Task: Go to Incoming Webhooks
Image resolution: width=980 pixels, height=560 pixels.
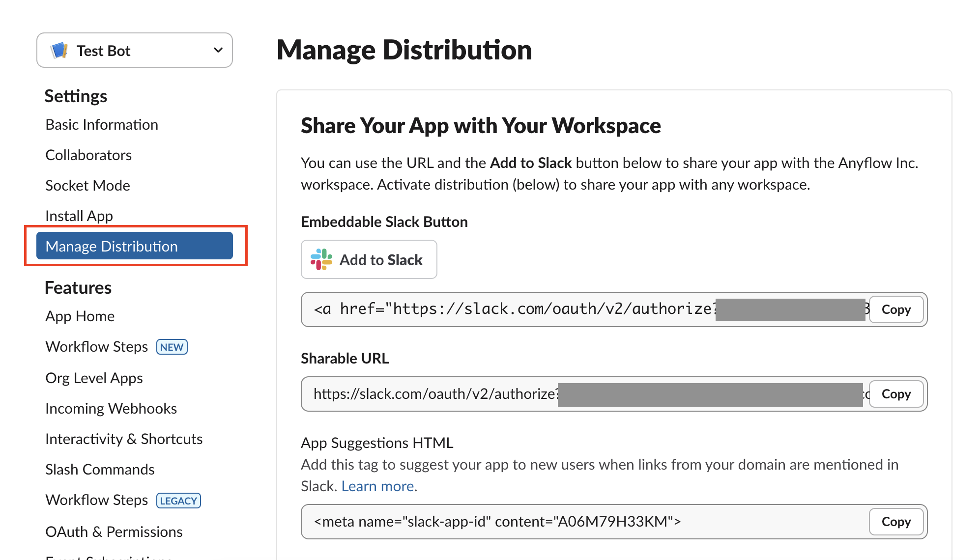Action: [111, 409]
